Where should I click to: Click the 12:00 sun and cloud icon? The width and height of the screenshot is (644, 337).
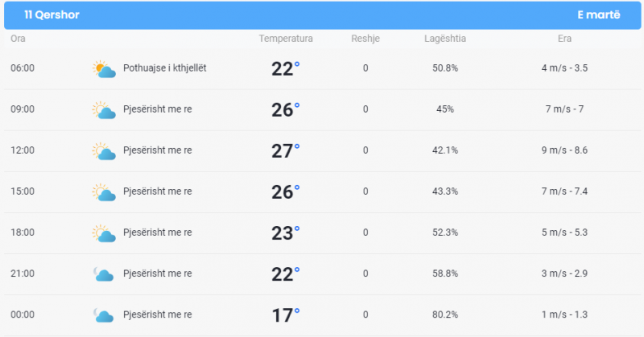[x=104, y=151]
